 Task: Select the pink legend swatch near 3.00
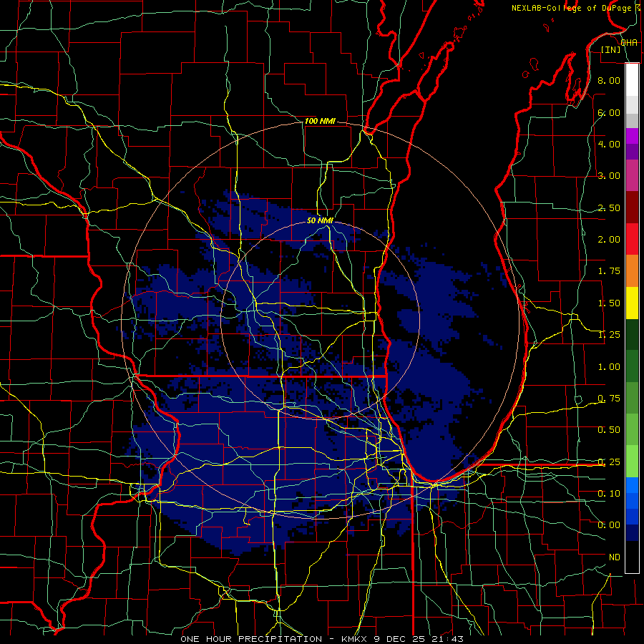tap(632, 175)
